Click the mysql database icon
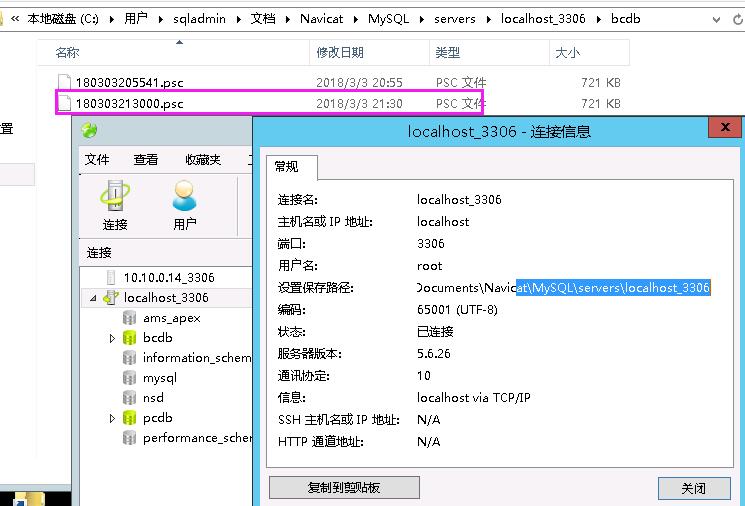 pos(129,378)
